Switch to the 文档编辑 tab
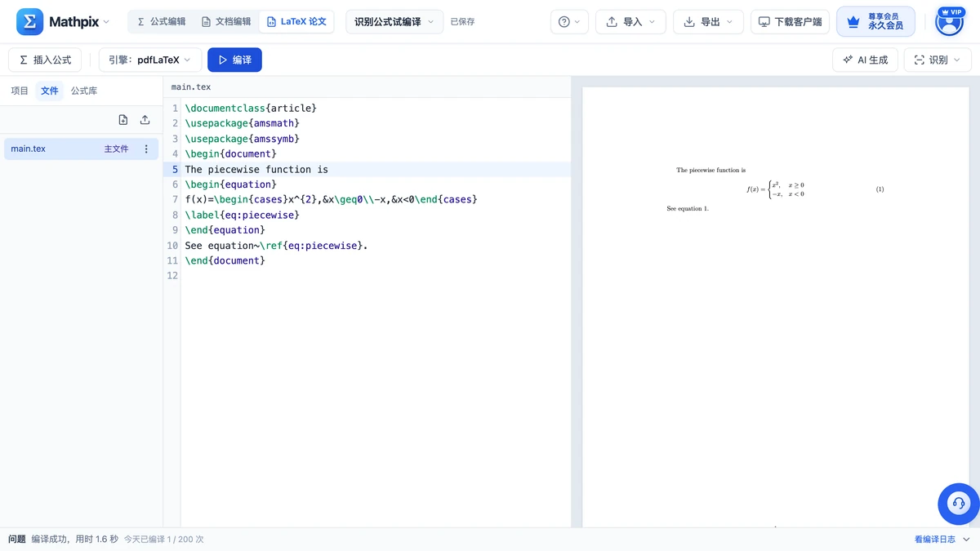The image size is (980, 551). click(x=226, y=22)
